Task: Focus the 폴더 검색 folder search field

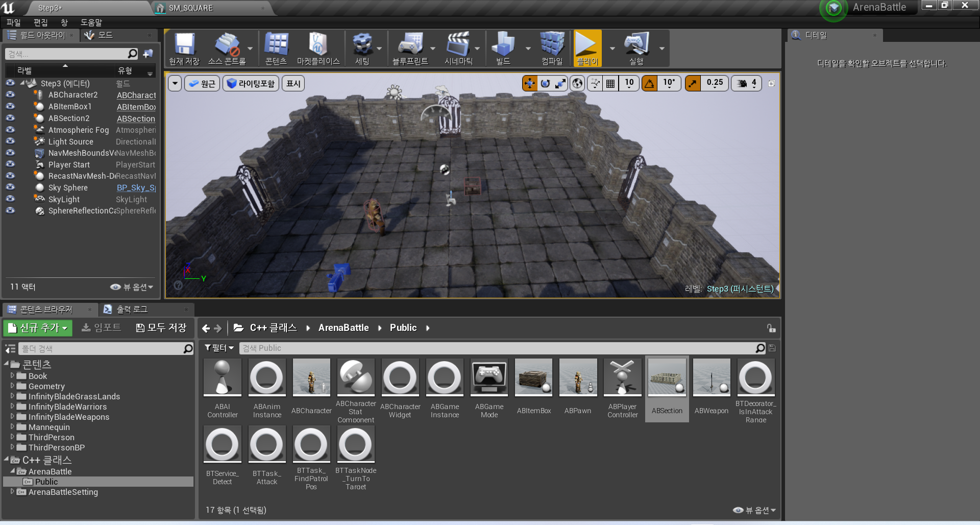Action: 106,349
